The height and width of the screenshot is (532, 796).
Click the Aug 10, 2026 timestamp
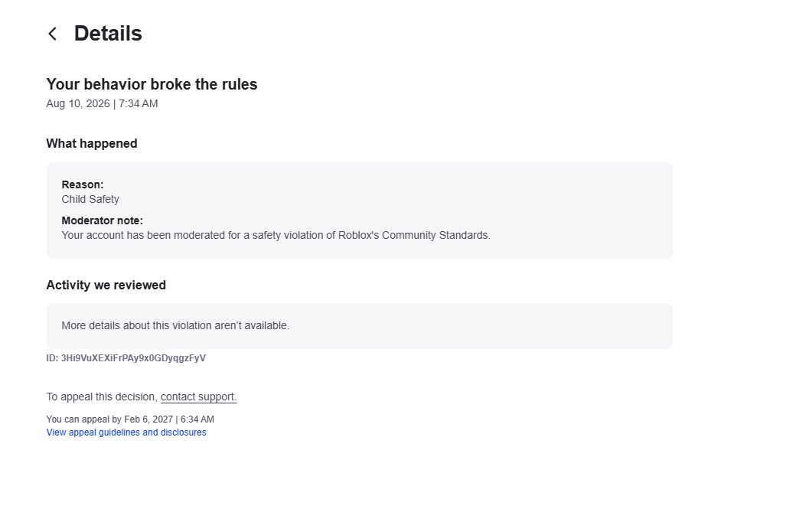(102, 103)
